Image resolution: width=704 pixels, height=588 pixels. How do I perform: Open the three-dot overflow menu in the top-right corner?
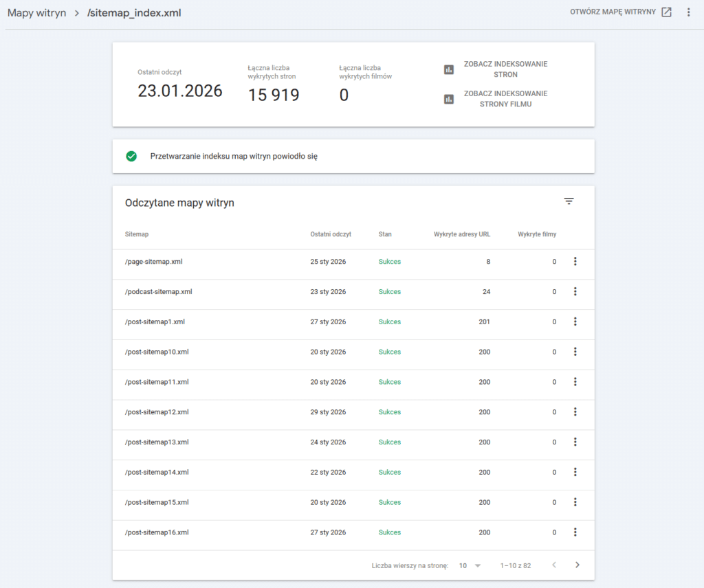(688, 12)
